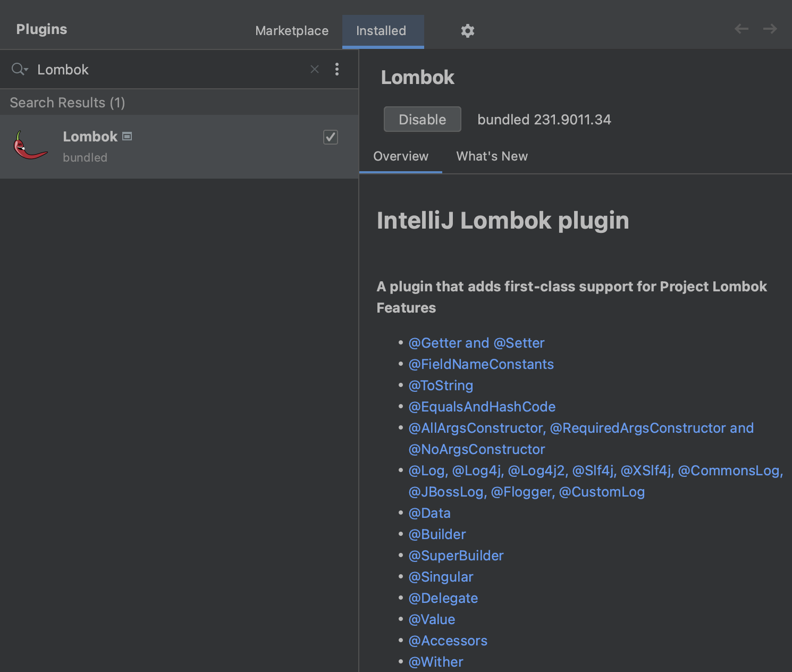The height and width of the screenshot is (672, 792).
Task: Open the What's New tab
Action: [x=492, y=156]
